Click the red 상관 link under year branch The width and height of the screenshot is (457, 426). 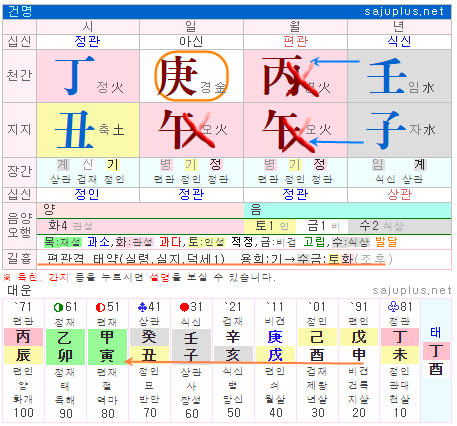click(x=400, y=194)
